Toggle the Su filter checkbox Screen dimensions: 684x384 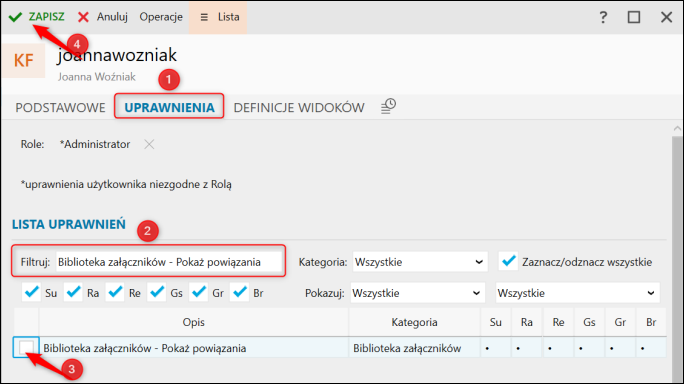(31, 292)
